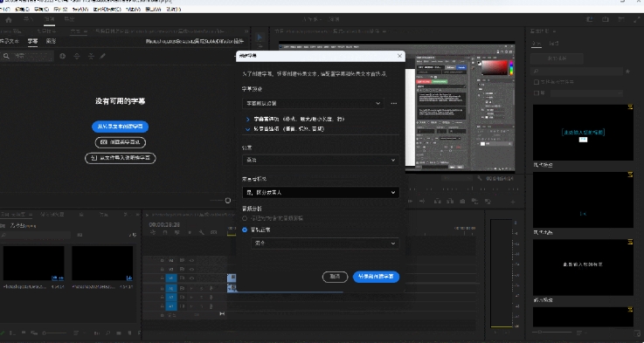644x343 pixels.
Task: Click import captions from file button
Action: 121,158
